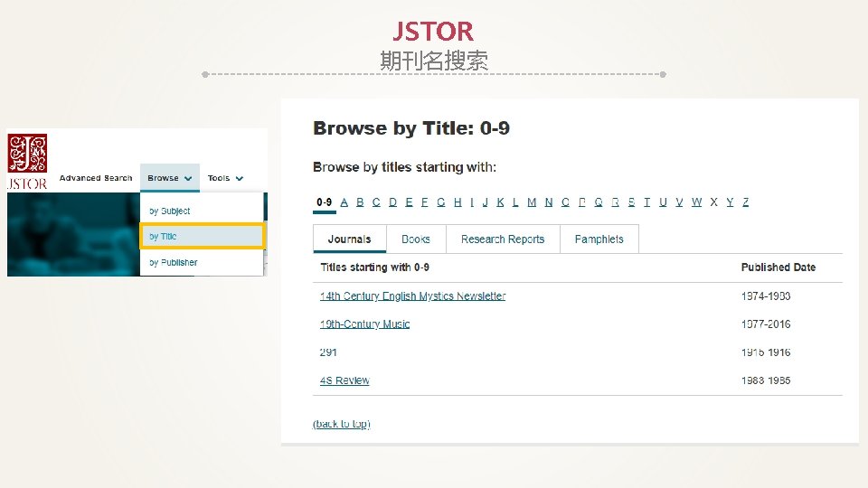
Task: Click the 1915-1916 date cell
Action: tap(766, 352)
